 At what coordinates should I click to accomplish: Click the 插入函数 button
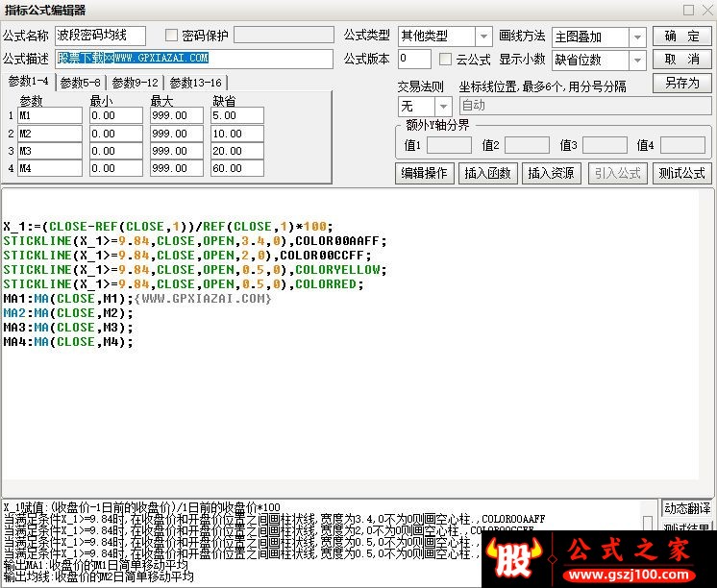pyautogui.click(x=487, y=173)
